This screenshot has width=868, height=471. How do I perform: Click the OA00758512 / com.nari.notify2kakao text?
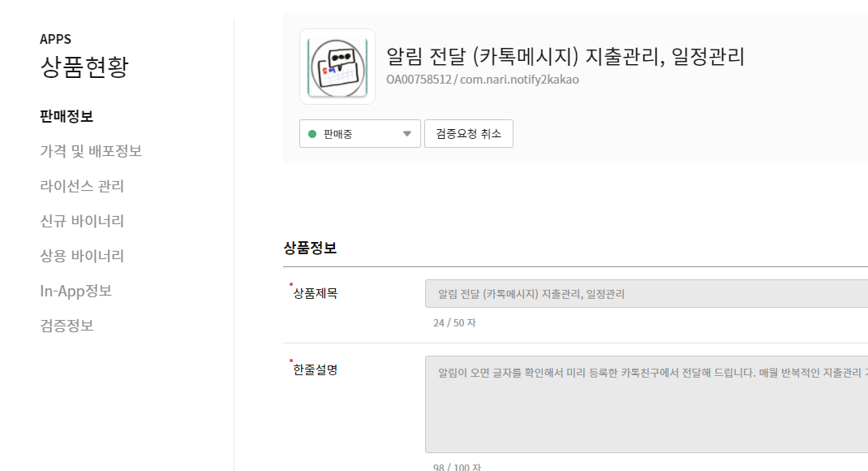click(483, 80)
